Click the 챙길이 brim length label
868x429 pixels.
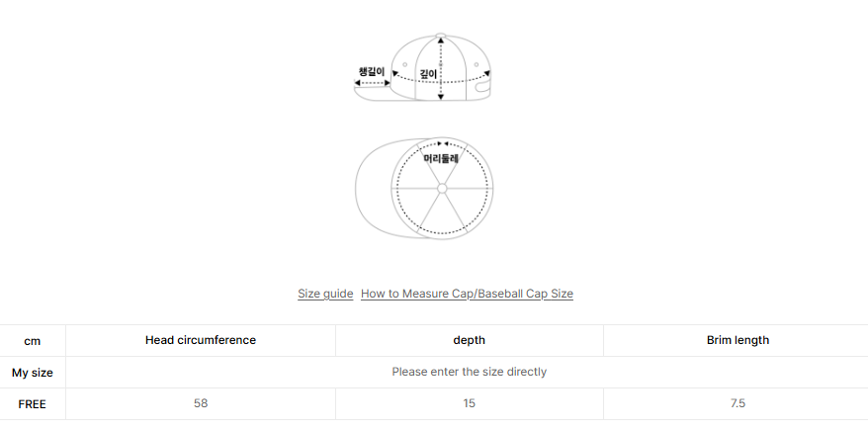pyautogui.click(x=372, y=71)
